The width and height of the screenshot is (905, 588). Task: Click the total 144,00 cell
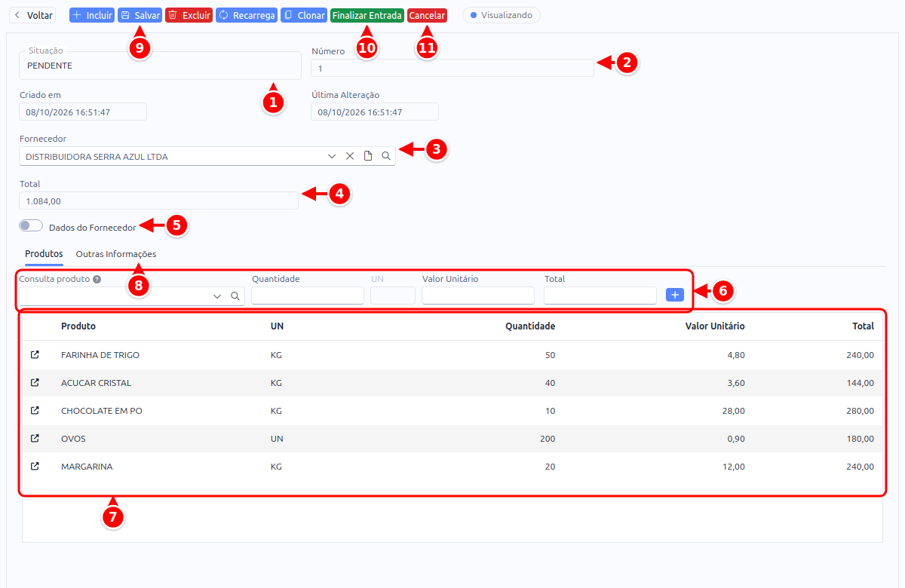point(861,382)
